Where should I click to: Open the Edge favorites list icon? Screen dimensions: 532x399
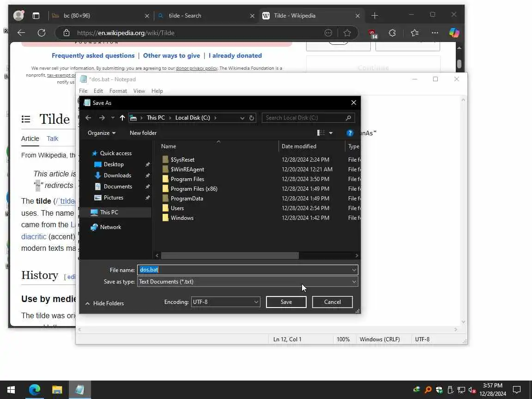(414, 33)
